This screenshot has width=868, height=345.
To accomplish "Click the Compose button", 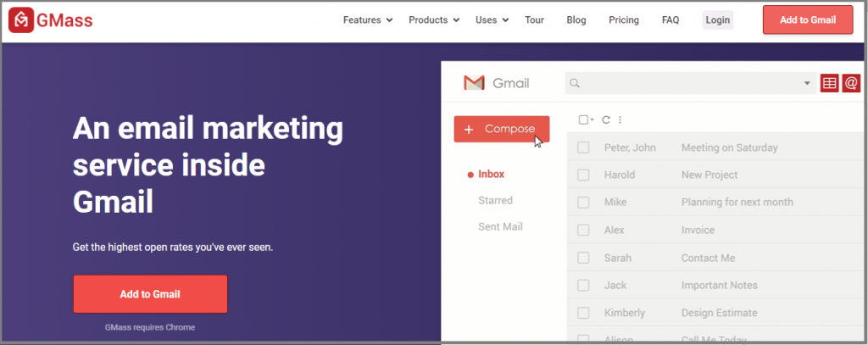I will (x=502, y=129).
